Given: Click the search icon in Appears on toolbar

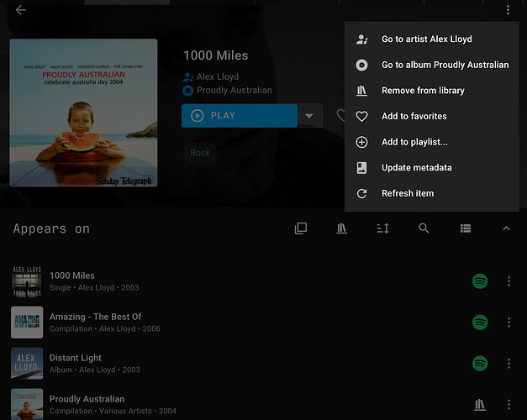Looking at the screenshot, I should [424, 228].
